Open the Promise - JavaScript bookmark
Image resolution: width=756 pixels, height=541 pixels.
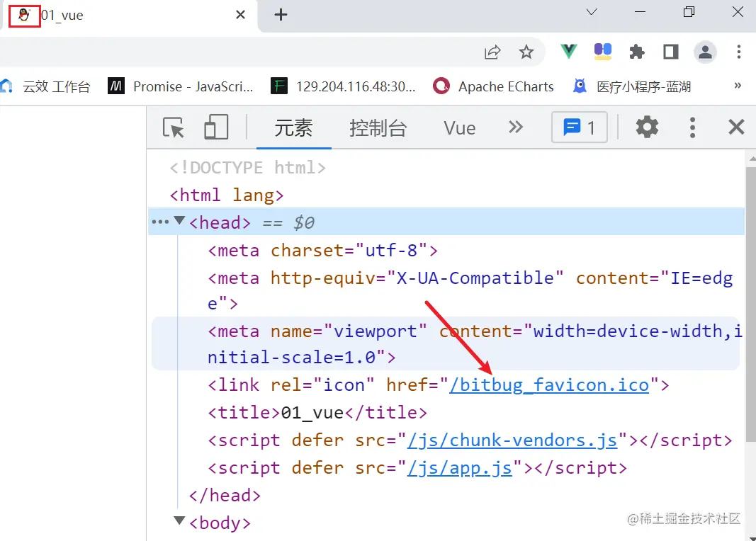pos(181,86)
